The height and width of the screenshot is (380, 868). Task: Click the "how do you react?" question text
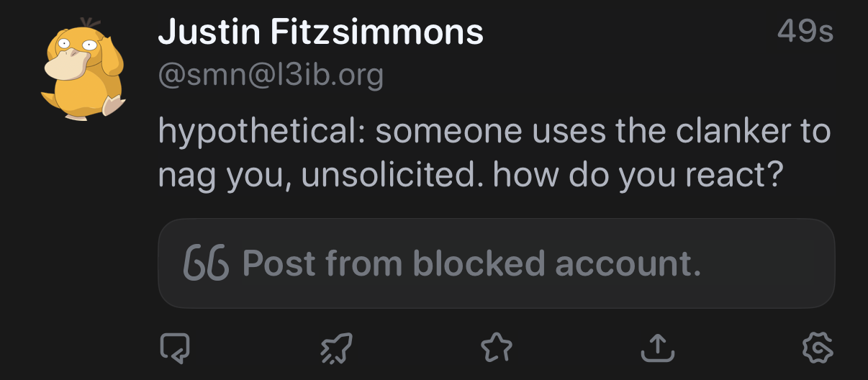coord(638,176)
